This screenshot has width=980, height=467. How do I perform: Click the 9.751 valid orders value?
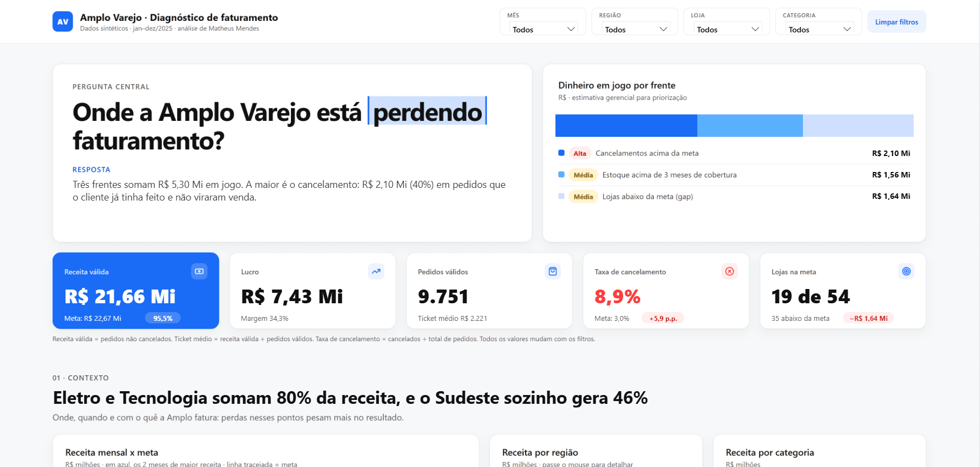(443, 297)
